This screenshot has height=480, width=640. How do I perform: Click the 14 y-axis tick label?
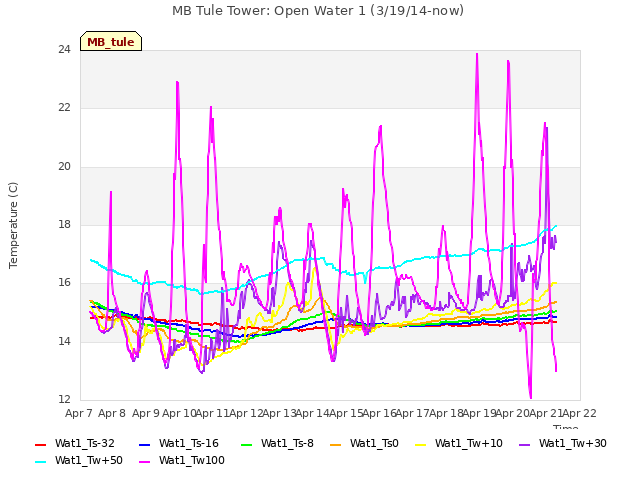click(64, 341)
